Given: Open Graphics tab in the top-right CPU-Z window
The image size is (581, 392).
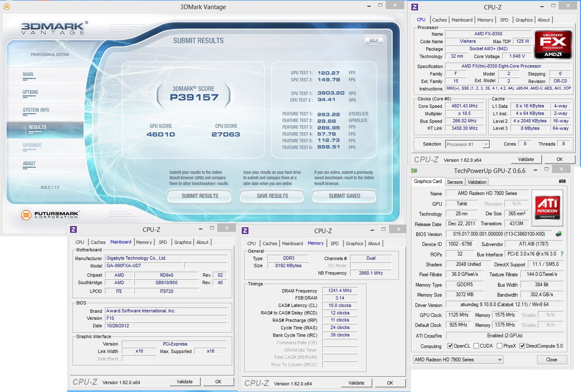Looking at the screenshot, I should 524,20.
